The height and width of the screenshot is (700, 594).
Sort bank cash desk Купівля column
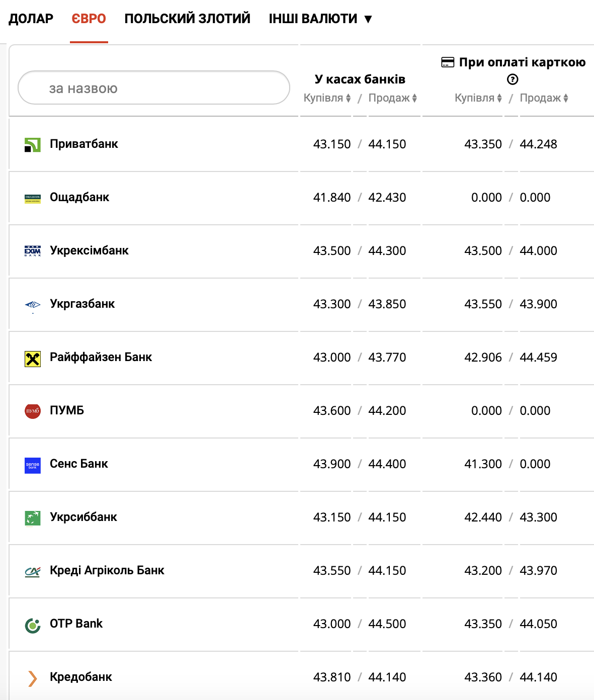click(327, 98)
